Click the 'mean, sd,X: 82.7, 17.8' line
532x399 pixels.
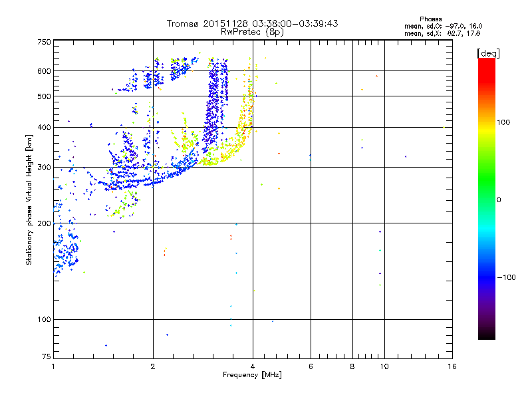point(442,33)
